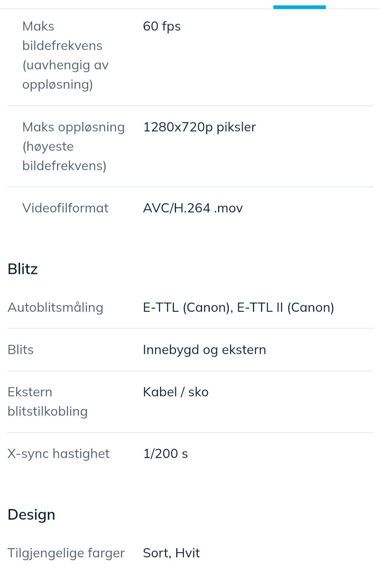The height and width of the screenshot is (588, 380).
Task: Click the 60 fps value
Action: pyautogui.click(x=161, y=26)
